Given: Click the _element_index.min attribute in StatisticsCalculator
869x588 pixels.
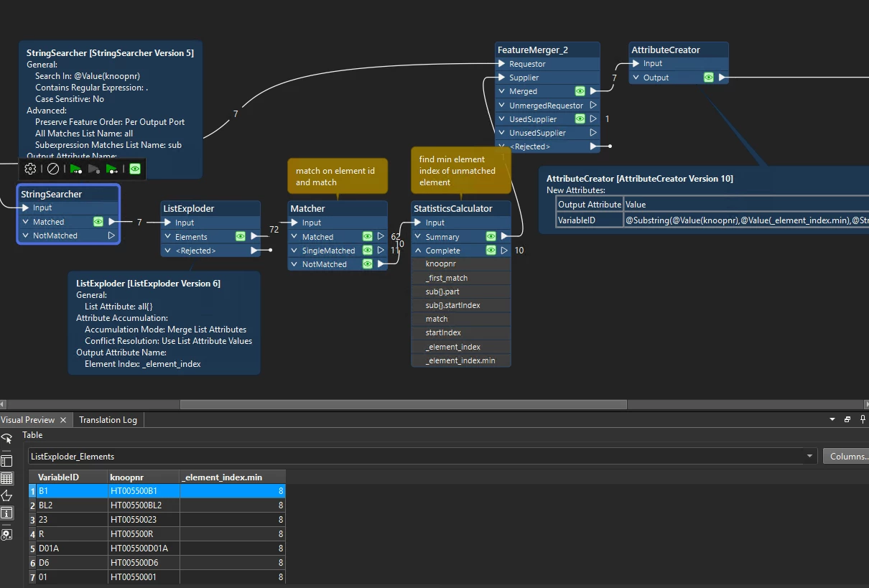Looking at the screenshot, I should tap(460, 360).
